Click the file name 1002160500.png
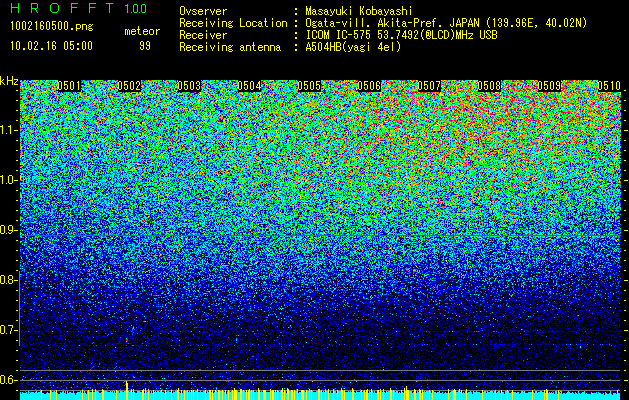Image resolution: width=629 pixels, height=400 pixels. pos(52,27)
